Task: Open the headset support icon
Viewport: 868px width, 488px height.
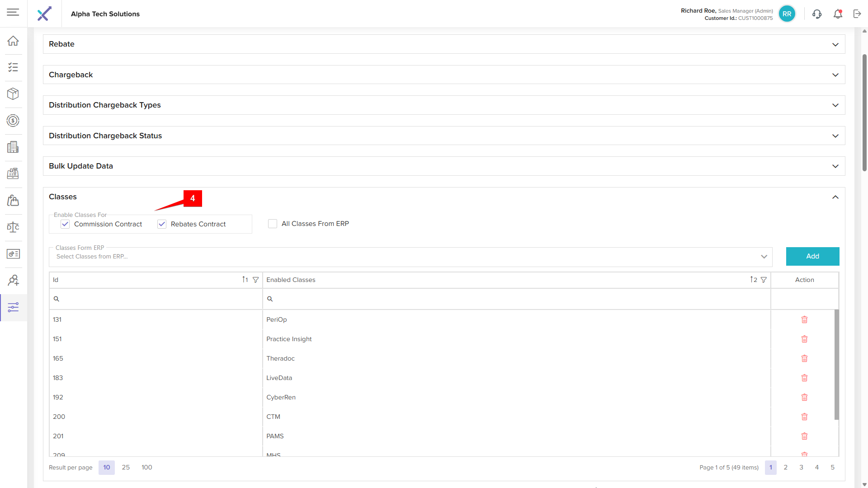Action: (816, 14)
